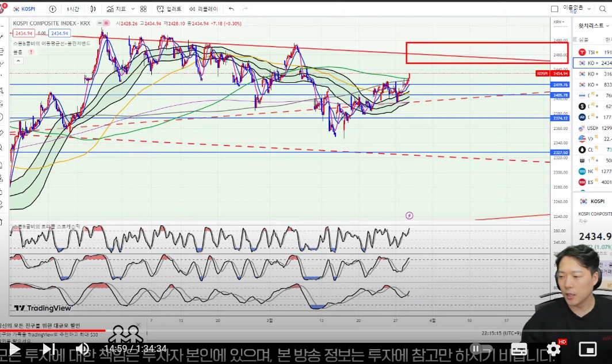Open indicator templates grid icon
This screenshot has height=364, width=612.
coord(143,9)
